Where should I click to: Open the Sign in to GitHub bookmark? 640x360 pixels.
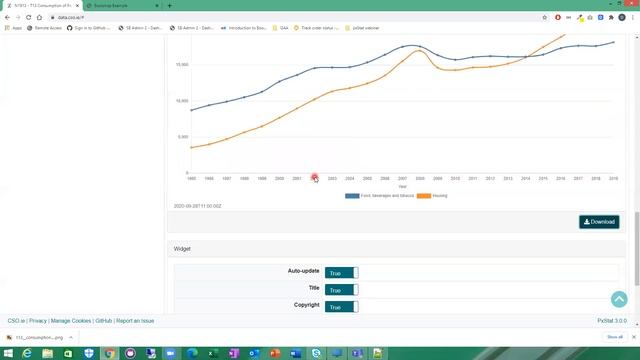(x=88, y=28)
